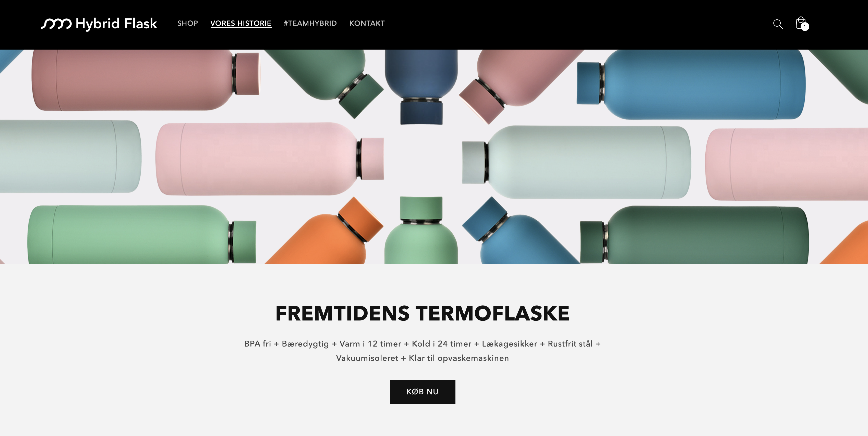Click the Hybrid Flask wave logo symbol

click(x=56, y=24)
